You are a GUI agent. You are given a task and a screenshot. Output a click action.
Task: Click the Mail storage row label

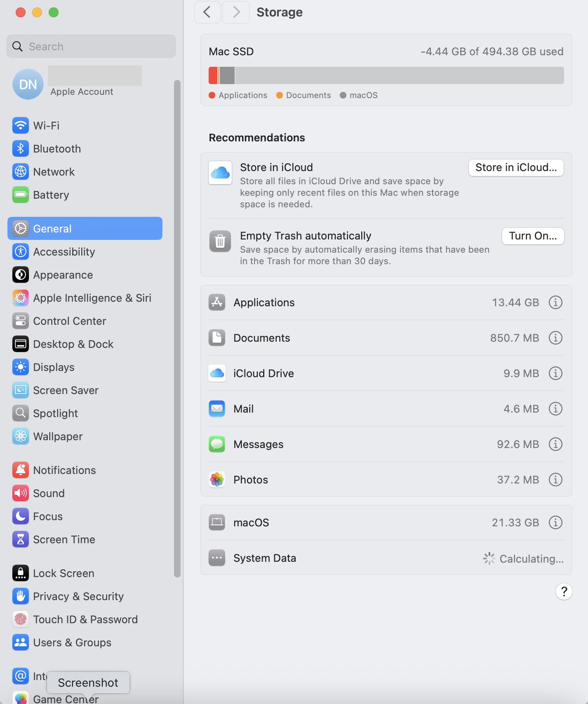(243, 409)
